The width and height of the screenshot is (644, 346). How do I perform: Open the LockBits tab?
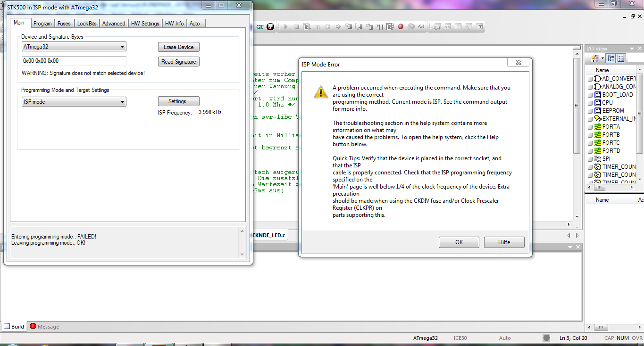(87, 24)
